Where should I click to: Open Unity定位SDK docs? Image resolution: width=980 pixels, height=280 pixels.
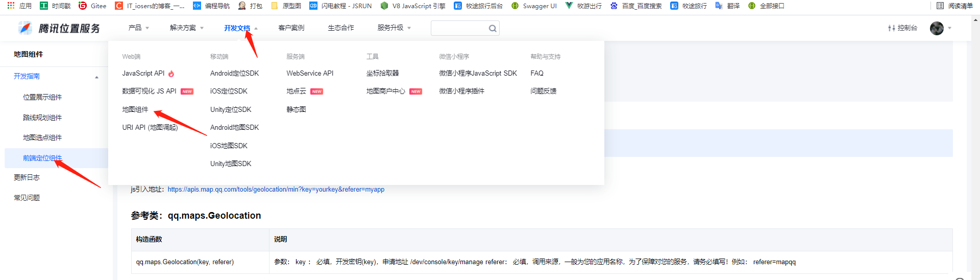[x=231, y=109]
